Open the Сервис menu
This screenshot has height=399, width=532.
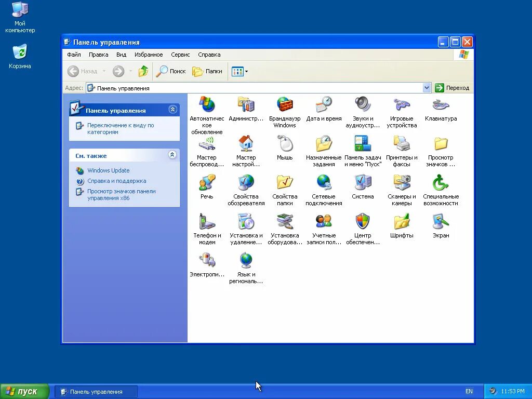180,55
